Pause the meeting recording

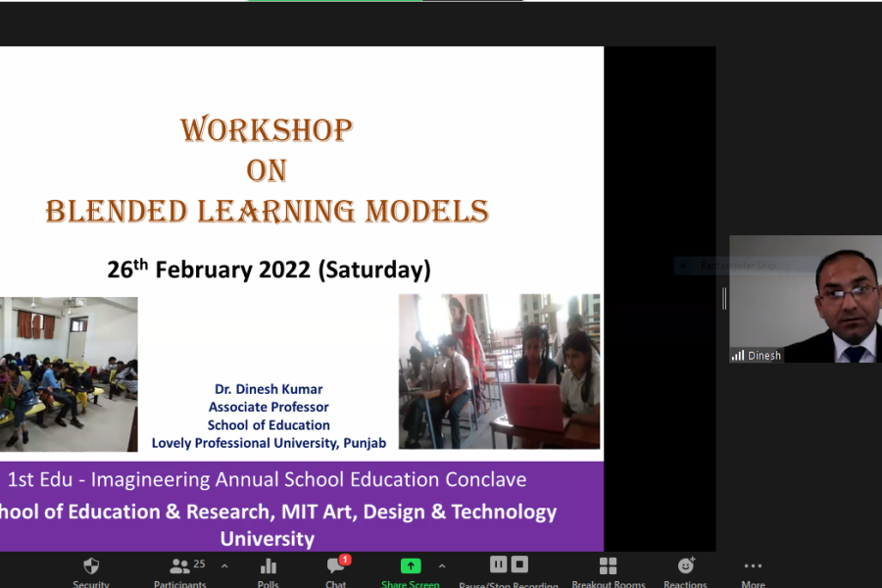tap(499, 563)
